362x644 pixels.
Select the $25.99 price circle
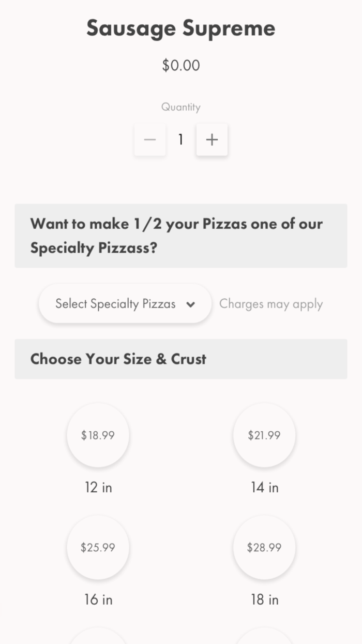pyautogui.click(x=98, y=547)
